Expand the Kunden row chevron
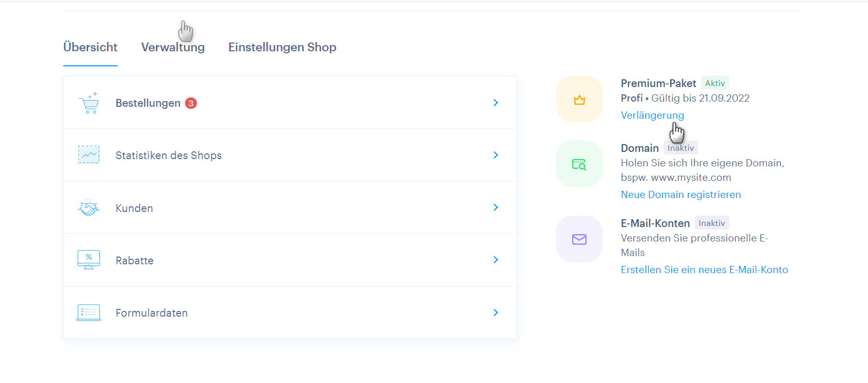The image size is (868, 383). [495, 207]
